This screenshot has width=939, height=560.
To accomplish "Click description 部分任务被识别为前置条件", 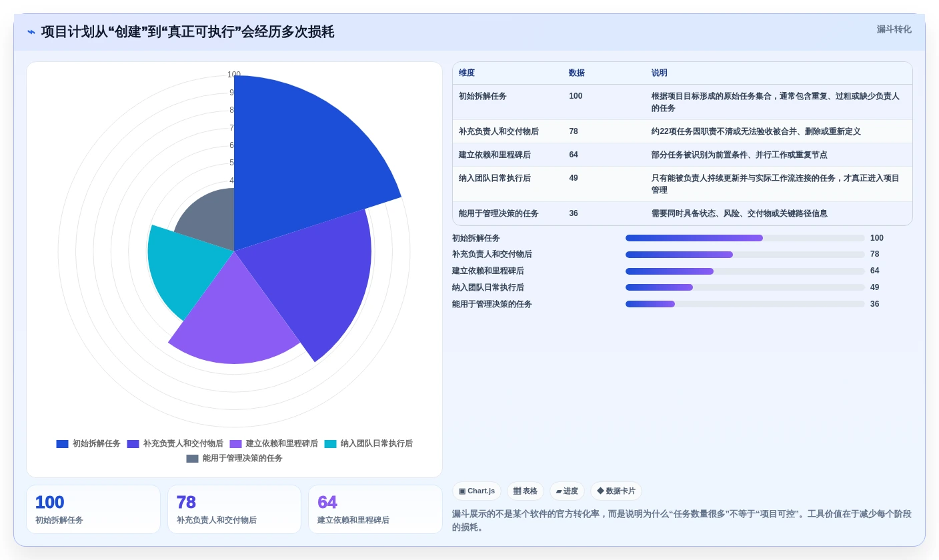I will point(739,155).
